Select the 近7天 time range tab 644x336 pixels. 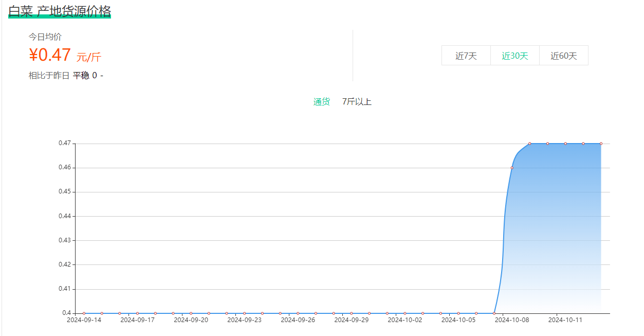tap(466, 56)
